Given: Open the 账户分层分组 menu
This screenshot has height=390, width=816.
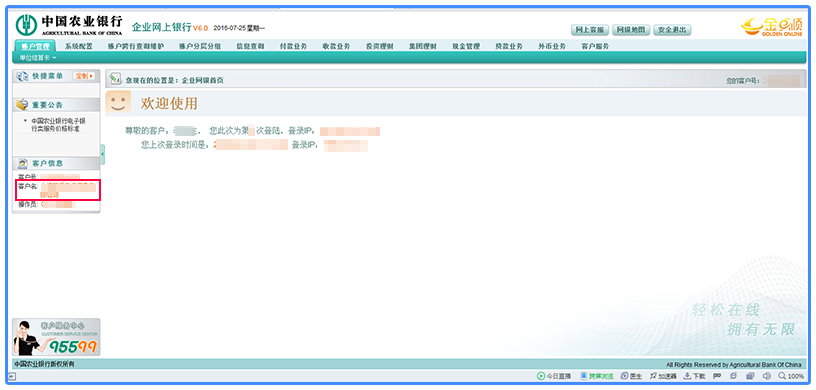Looking at the screenshot, I should coord(200,46).
